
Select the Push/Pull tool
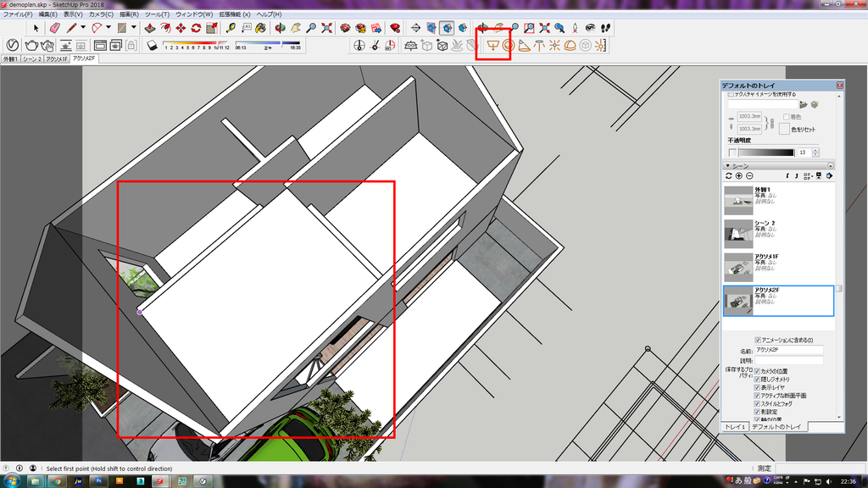[x=149, y=28]
